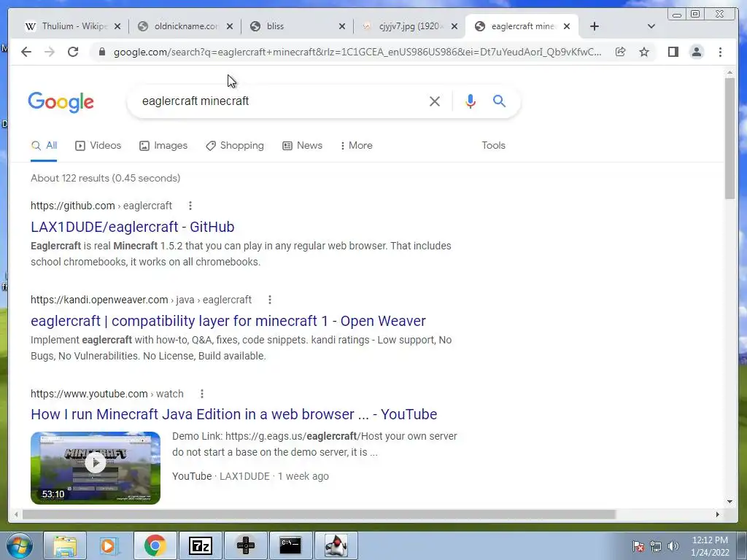The width and height of the screenshot is (747, 560).
Task: Click the padlock site info icon
Action: pyautogui.click(x=101, y=52)
